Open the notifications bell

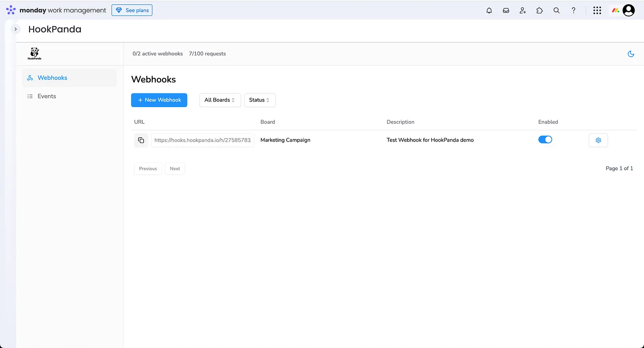[x=489, y=11]
